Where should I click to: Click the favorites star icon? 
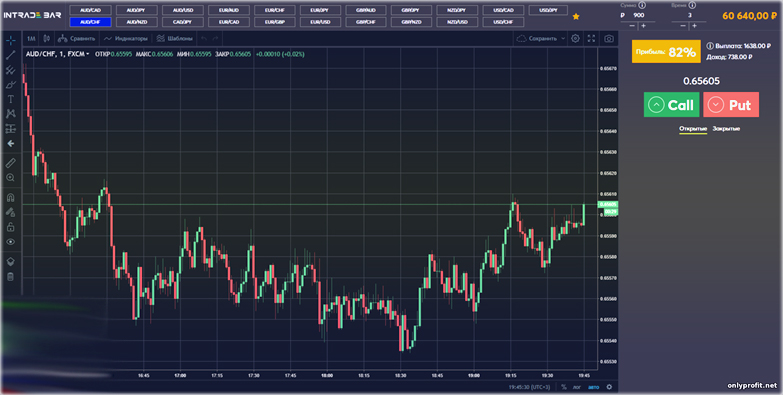click(576, 16)
